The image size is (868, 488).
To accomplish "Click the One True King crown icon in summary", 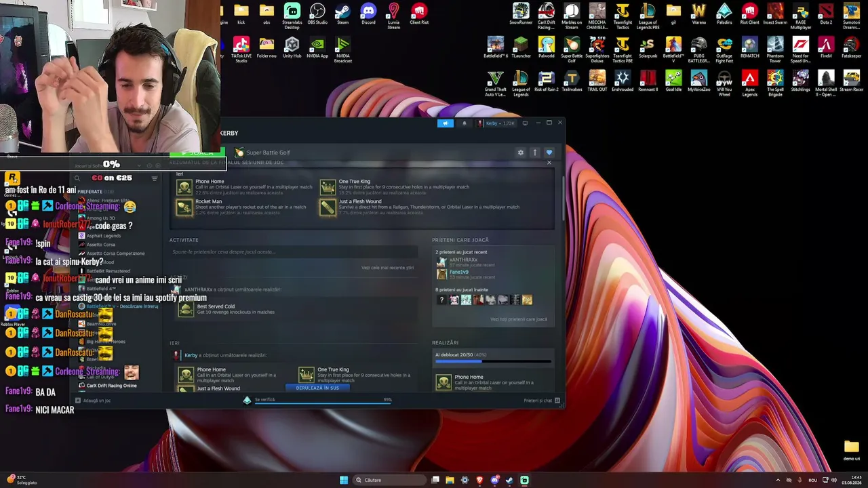I will (x=328, y=187).
